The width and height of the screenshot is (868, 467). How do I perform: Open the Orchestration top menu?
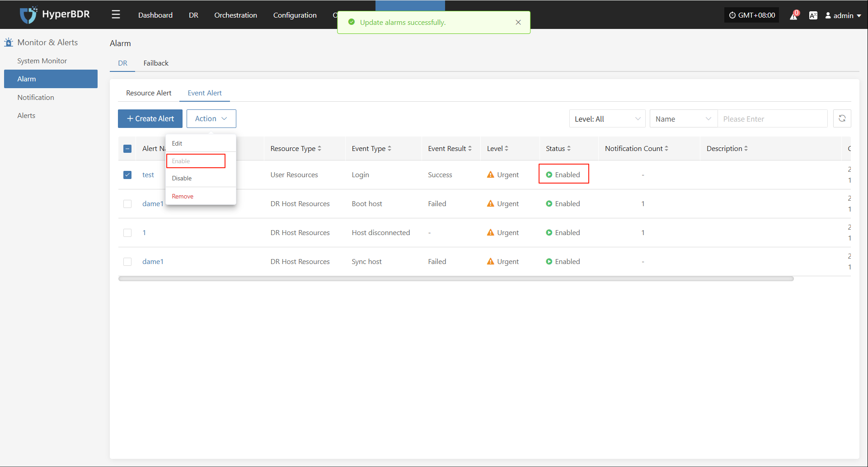click(235, 15)
